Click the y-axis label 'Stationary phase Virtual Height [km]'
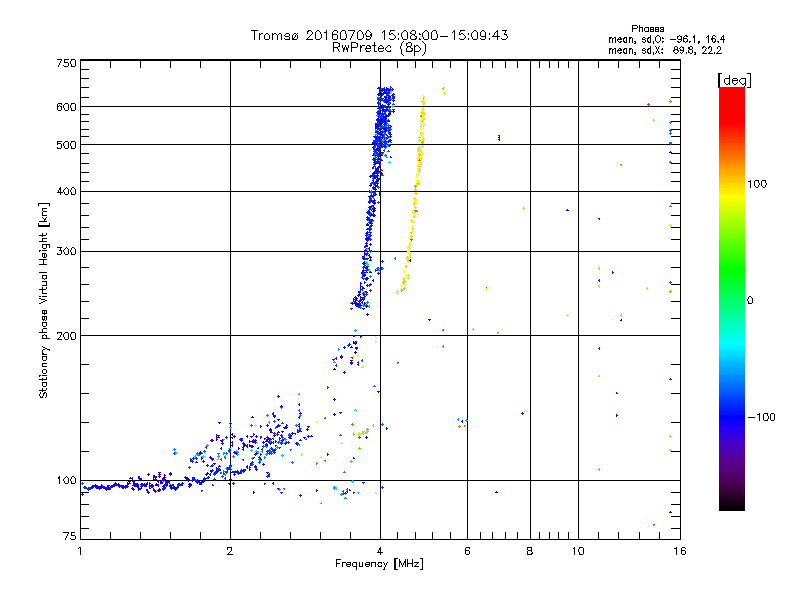Image resolution: width=800 pixels, height=600 pixels. point(43,300)
